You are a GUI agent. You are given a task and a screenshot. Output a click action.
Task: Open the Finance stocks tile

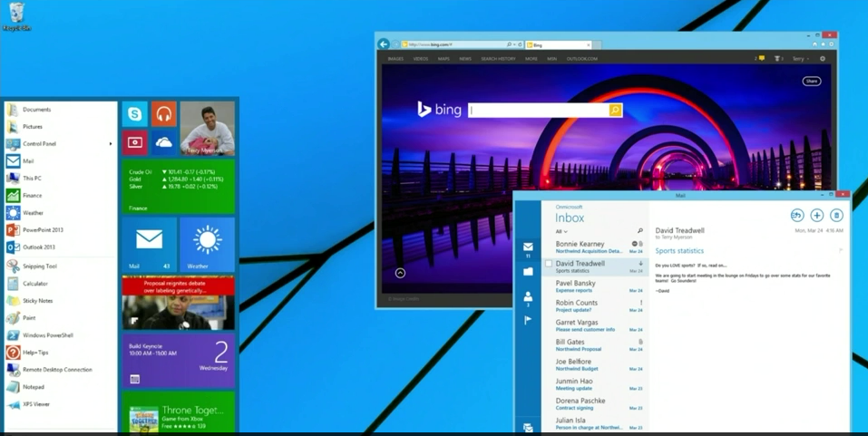pyautogui.click(x=179, y=186)
